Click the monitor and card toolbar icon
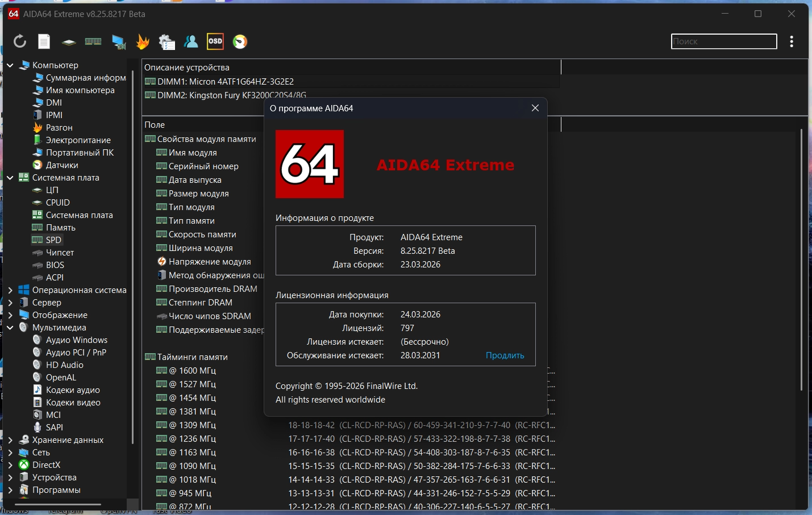 pos(118,42)
